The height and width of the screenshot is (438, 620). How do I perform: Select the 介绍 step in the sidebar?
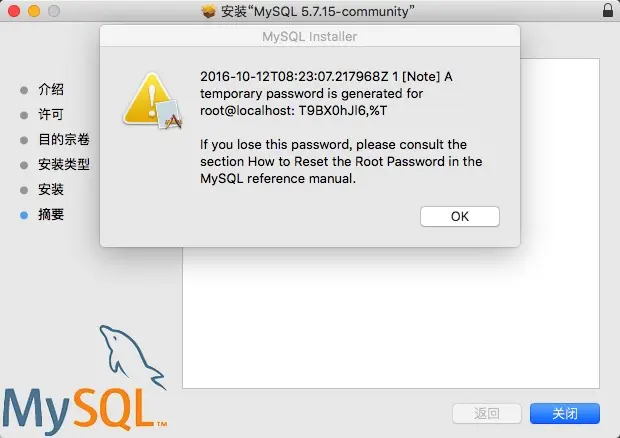point(51,89)
